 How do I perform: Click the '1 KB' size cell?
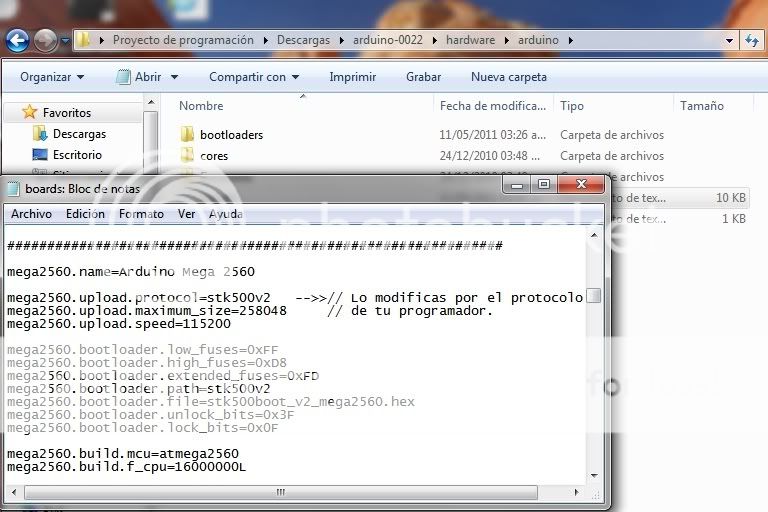point(734,219)
